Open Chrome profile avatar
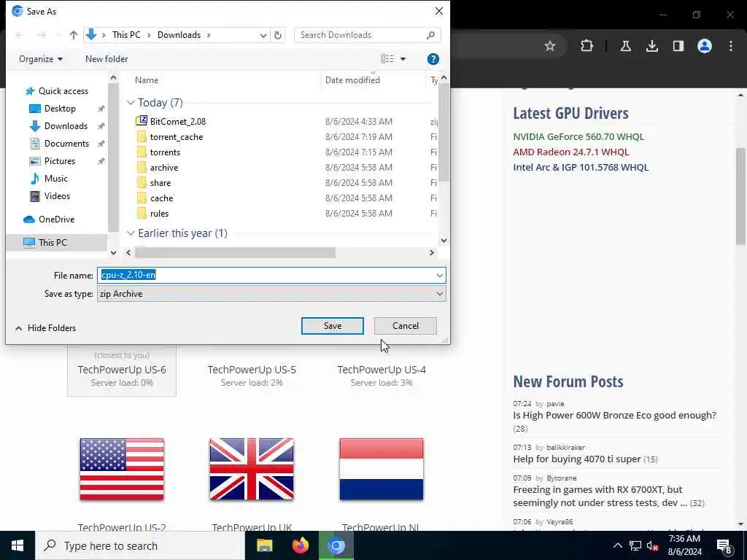Image resolution: width=747 pixels, height=560 pixels. click(705, 46)
